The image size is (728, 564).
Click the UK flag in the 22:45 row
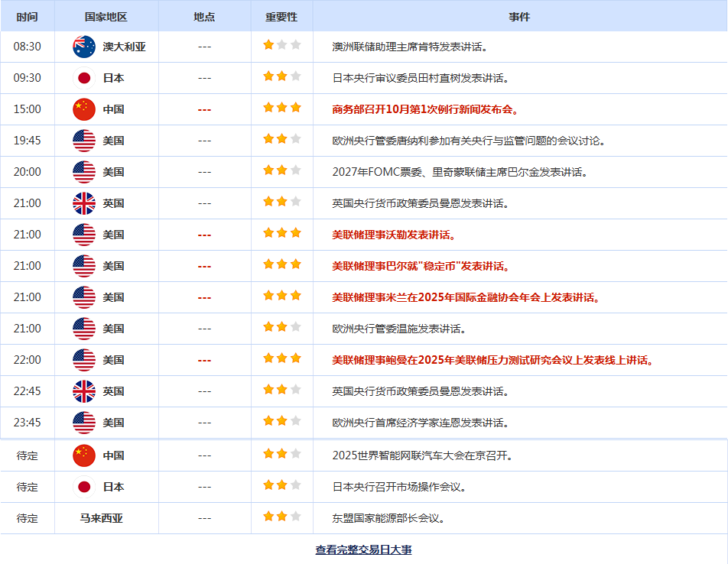[84, 391]
